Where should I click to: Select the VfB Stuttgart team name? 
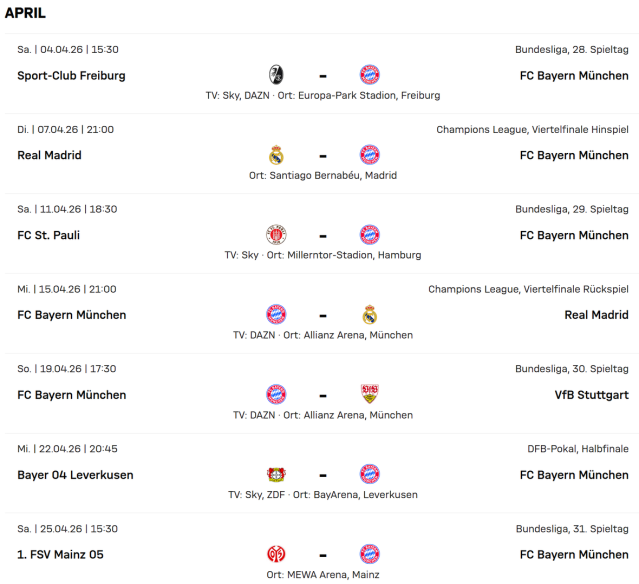tap(591, 394)
